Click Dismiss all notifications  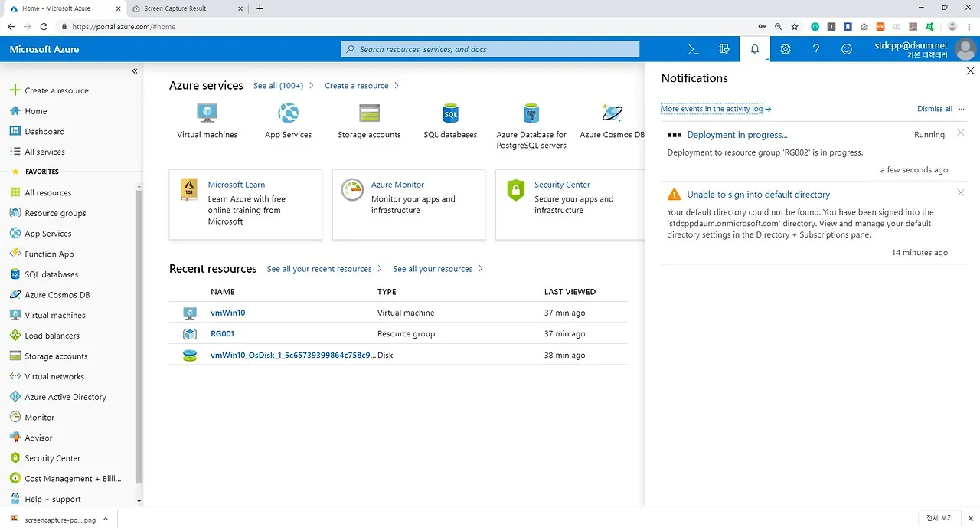tap(935, 109)
